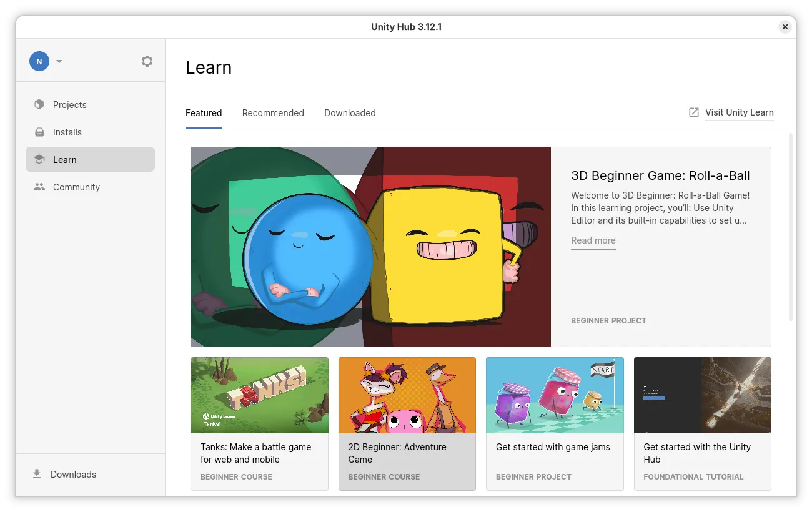The width and height of the screenshot is (812, 512).
Task: Open the Tanks battle game course card
Action: click(259, 423)
